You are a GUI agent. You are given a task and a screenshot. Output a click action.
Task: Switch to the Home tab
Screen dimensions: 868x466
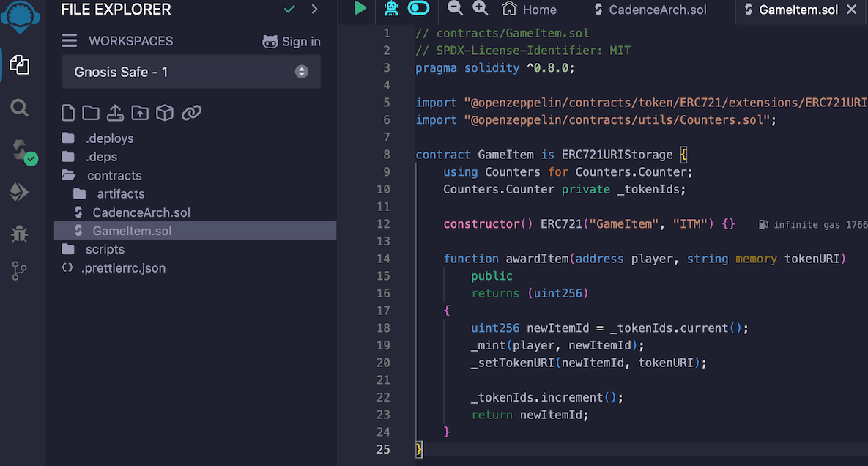pyautogui.click(x=530, y=10)
